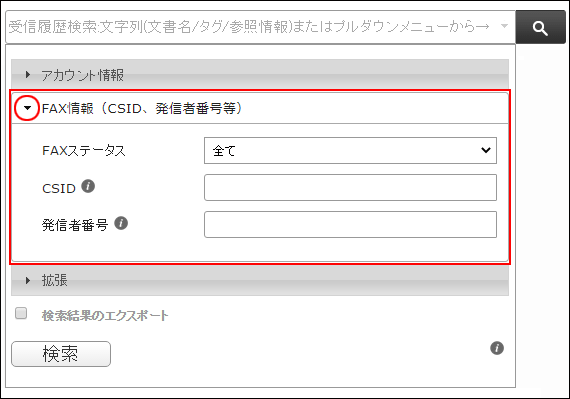Screen dimensions: 570x399
Task: Expand the アカウント情報 section
Action: pos(28,74)
